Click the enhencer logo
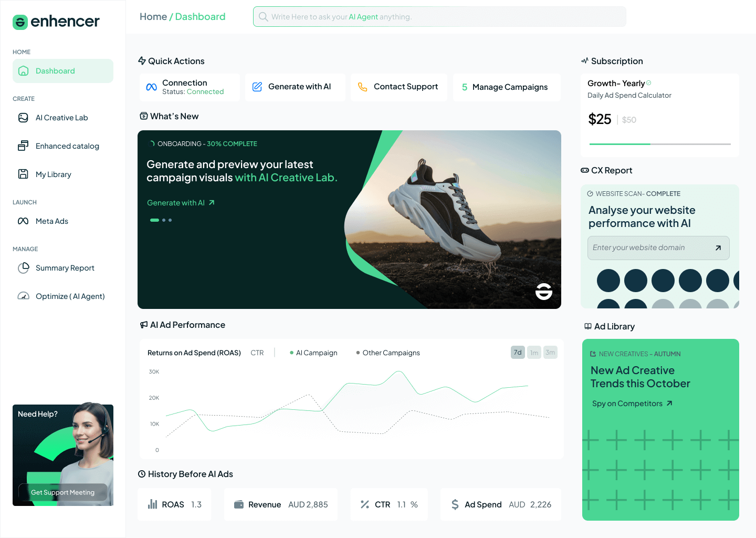The image size is (756, 538). click(56, 22)
